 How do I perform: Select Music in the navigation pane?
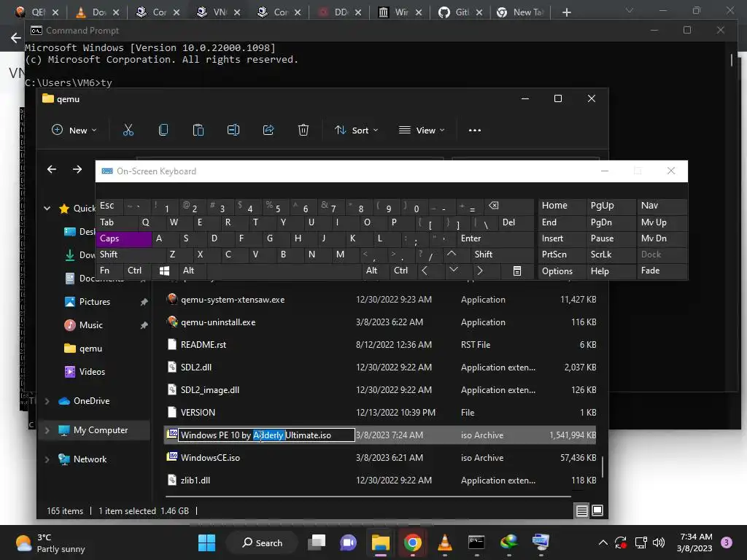pyautogui.click(x=91, y=325)
